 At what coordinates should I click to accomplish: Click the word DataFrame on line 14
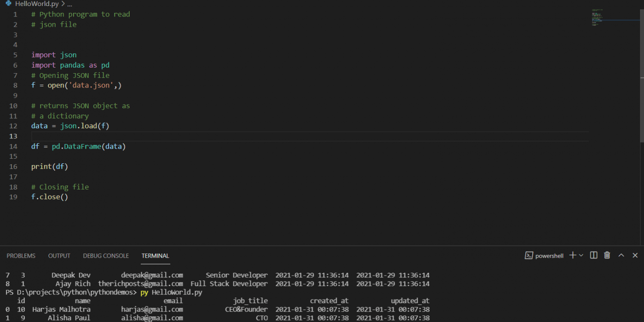(82, 146)
